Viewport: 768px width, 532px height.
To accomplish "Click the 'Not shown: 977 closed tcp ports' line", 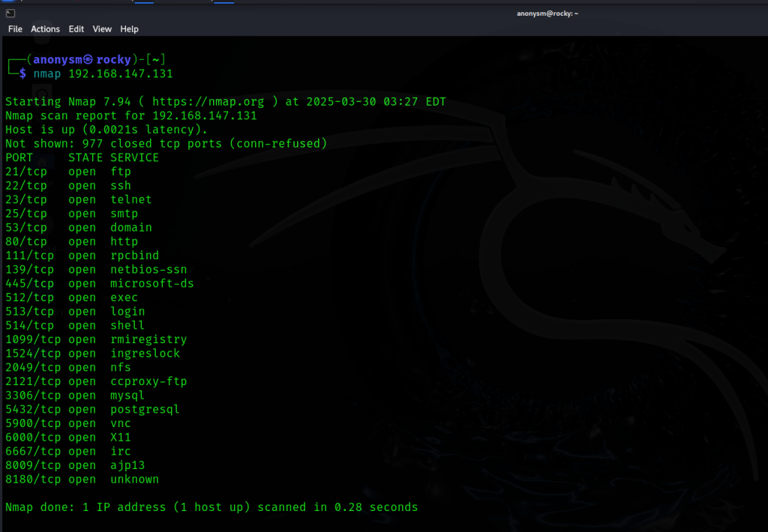I will [x=166, y=144].
